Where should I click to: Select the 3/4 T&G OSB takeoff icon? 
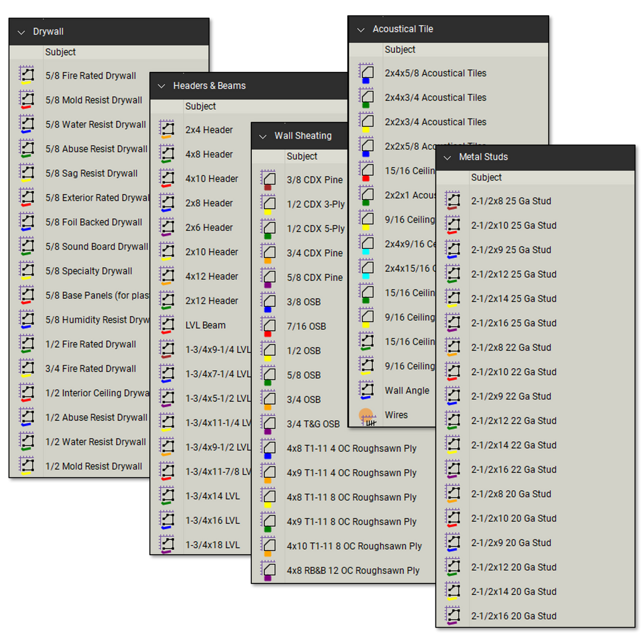[x=268, y=423]
